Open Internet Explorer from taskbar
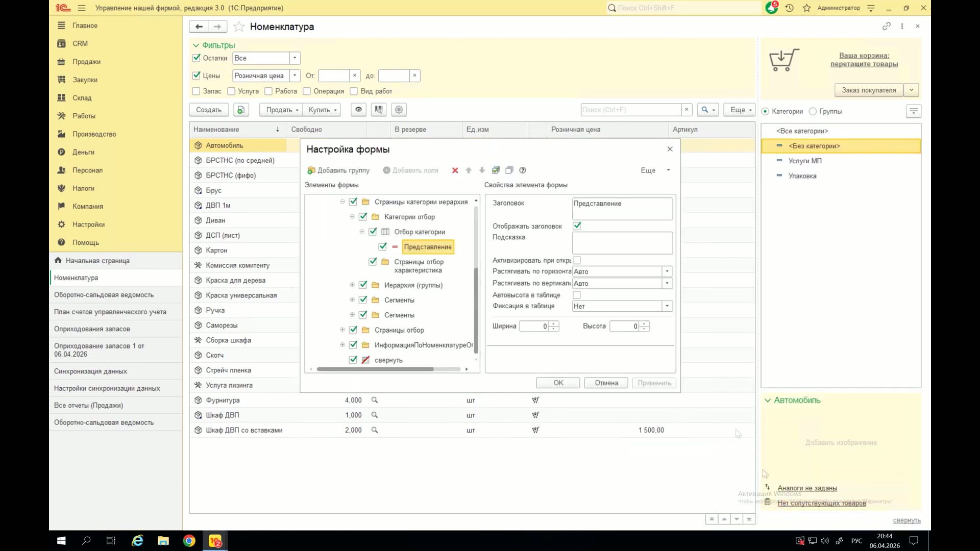 coord(137,541)
